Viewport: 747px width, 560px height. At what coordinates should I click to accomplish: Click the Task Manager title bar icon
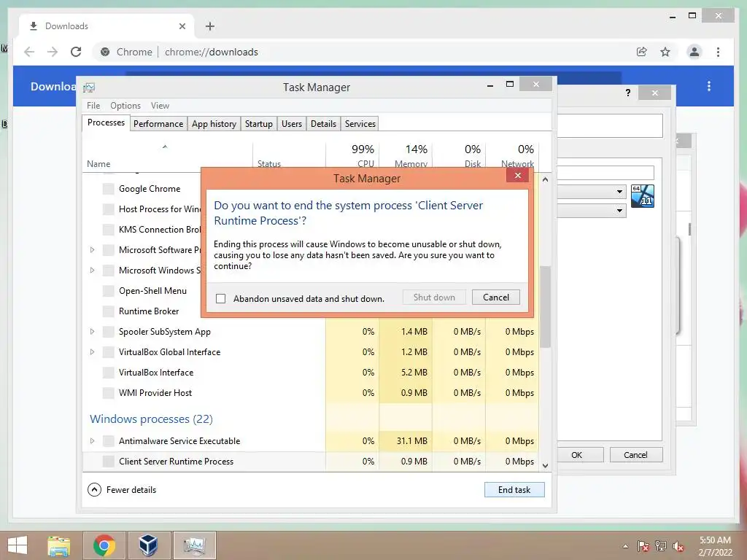[x=89, y=87]
